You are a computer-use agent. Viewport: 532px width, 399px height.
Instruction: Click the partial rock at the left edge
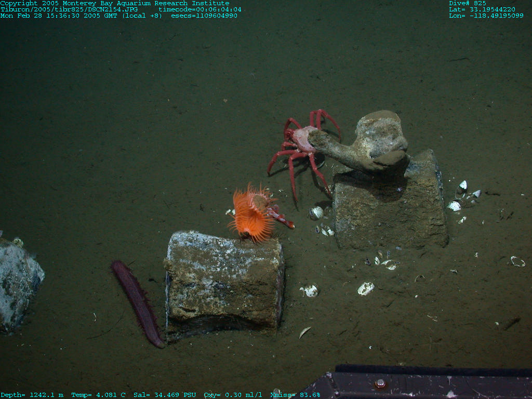click(18, 283)
